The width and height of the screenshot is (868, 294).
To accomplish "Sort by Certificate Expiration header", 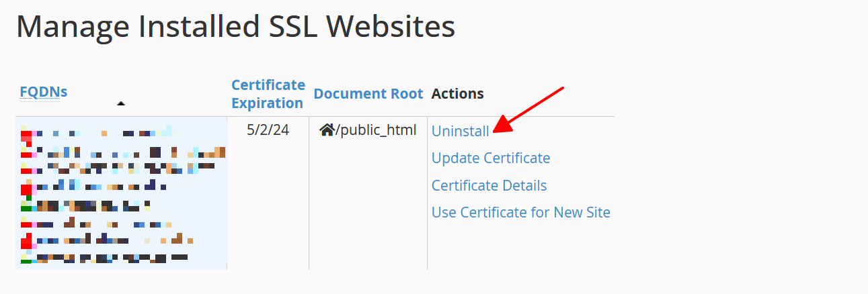I will (x=268, y=94).
